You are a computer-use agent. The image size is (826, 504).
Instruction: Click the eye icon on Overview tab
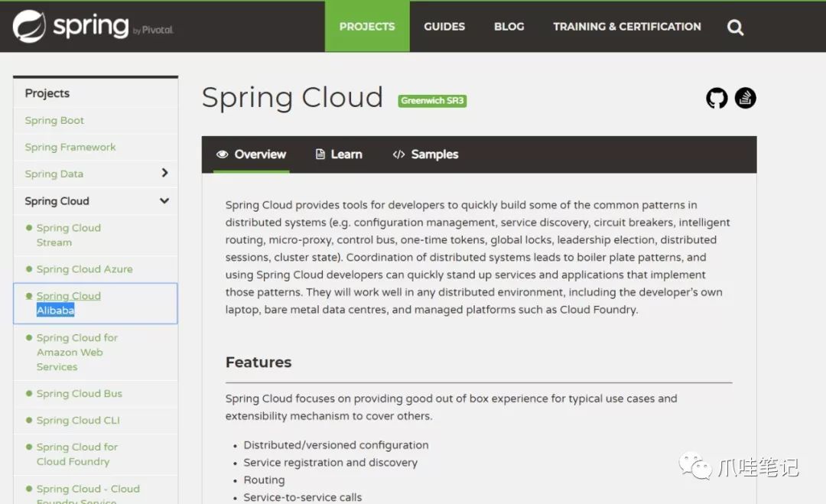(223, 154)
